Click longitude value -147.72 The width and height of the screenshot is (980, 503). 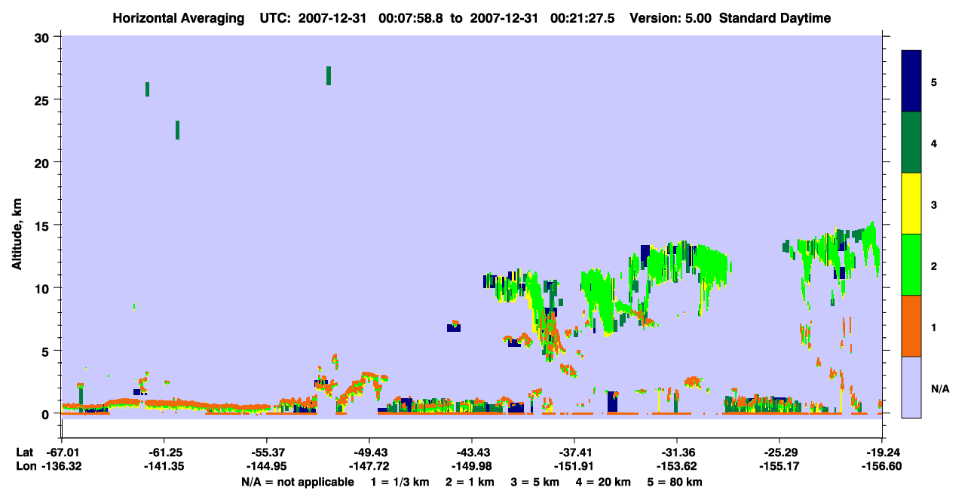tap(369, 467)
